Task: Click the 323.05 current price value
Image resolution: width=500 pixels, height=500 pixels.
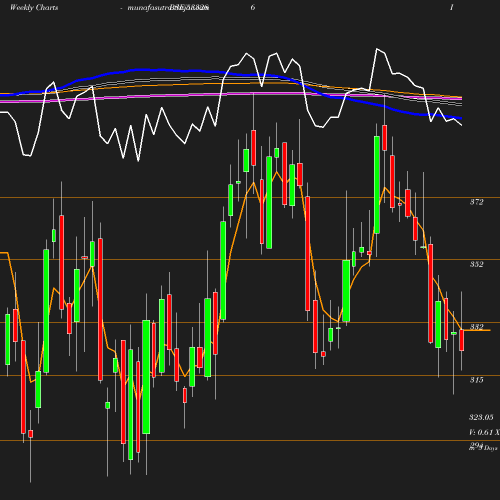Action: [481, 417]
